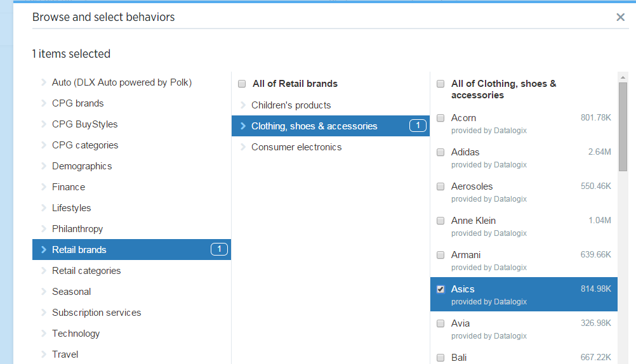Open the Lifestyles category
This screenshot has height=364, width=636.
click(71, 208)
